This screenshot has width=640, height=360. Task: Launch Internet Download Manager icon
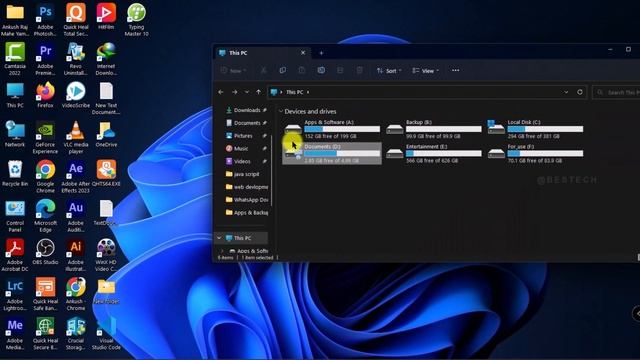click(x=106, y=59)
